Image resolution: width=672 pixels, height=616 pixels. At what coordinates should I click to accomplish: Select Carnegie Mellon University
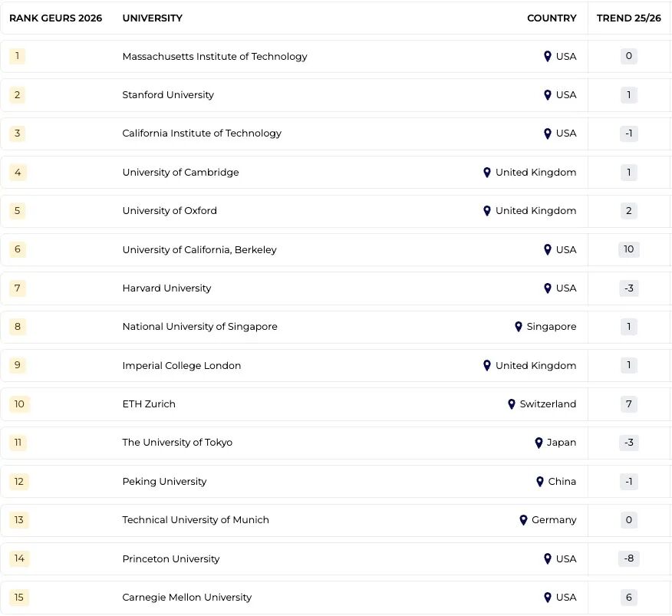tap(186, 598)
